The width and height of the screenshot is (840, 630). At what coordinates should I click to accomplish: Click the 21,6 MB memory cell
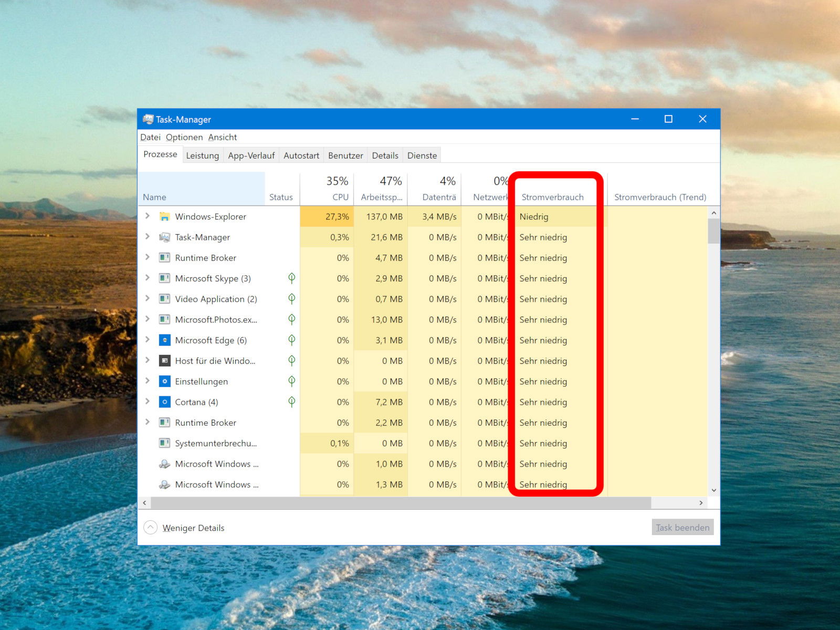[381, 237]
